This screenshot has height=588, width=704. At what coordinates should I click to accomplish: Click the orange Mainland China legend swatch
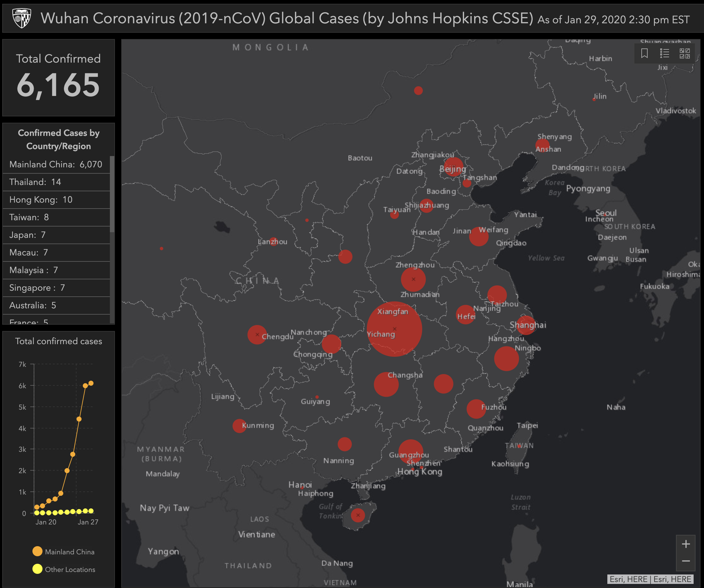tap(37, 551)
